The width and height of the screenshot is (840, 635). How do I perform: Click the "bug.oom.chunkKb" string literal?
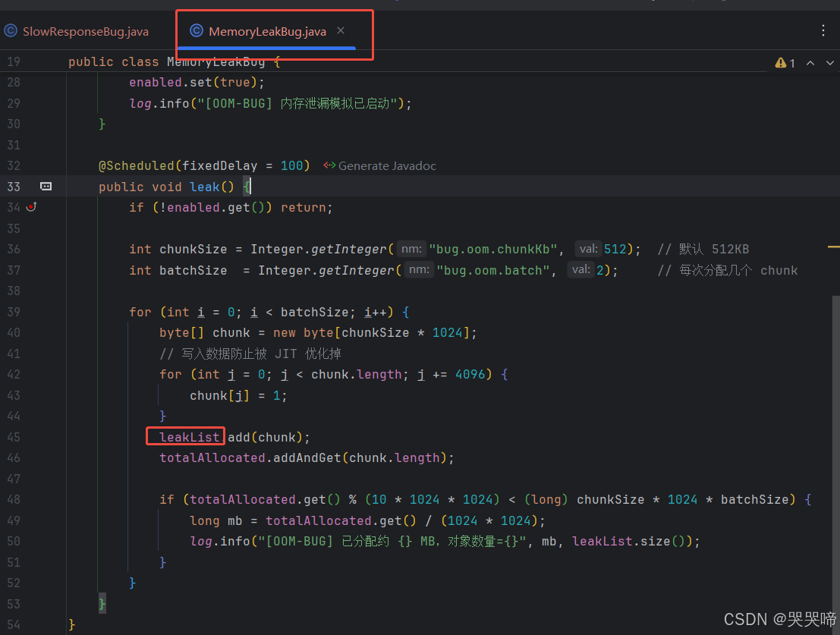point(493,250)
